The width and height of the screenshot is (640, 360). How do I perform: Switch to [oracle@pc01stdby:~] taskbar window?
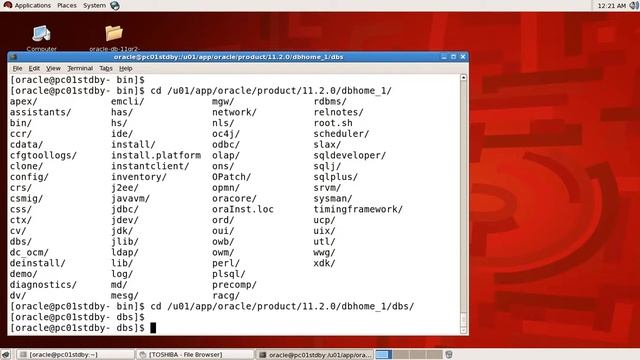[x=76, y=355]
